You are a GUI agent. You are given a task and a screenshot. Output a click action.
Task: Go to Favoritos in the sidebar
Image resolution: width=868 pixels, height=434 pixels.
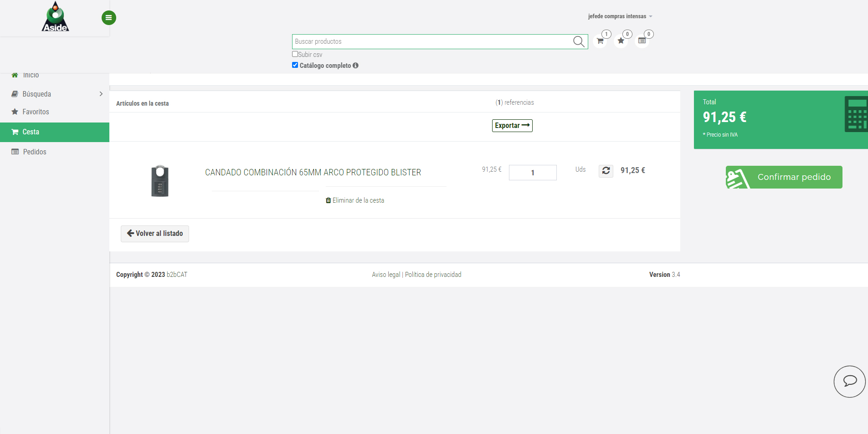click(36, 112)
